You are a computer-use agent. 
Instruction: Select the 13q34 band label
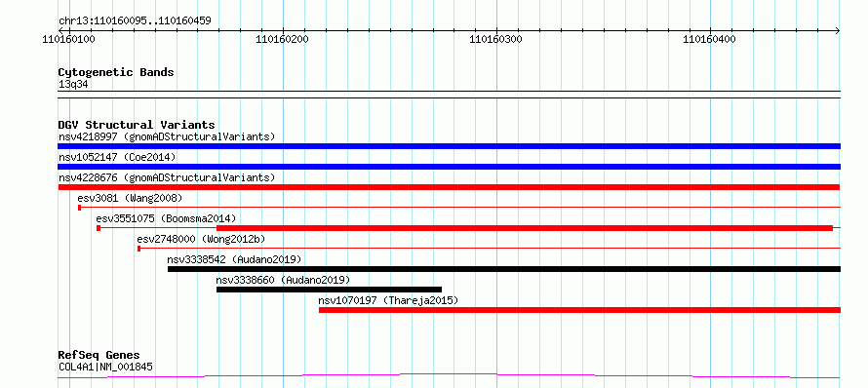[x=73, y=85]
